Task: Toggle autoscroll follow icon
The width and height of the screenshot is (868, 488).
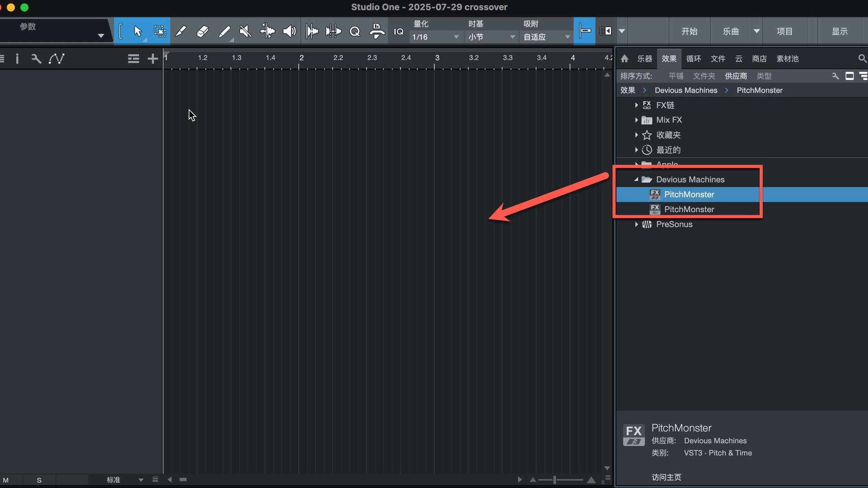Action: 605,31
